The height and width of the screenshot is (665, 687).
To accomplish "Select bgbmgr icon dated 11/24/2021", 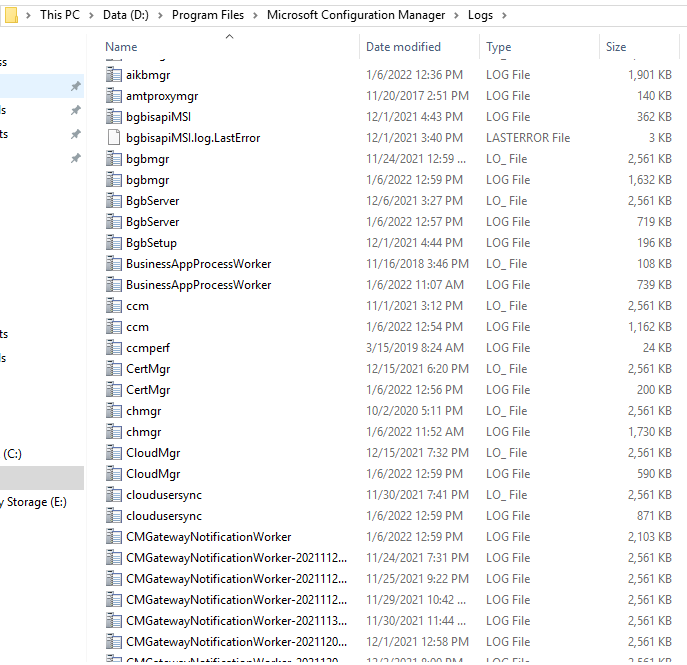I will pos(114,159).
